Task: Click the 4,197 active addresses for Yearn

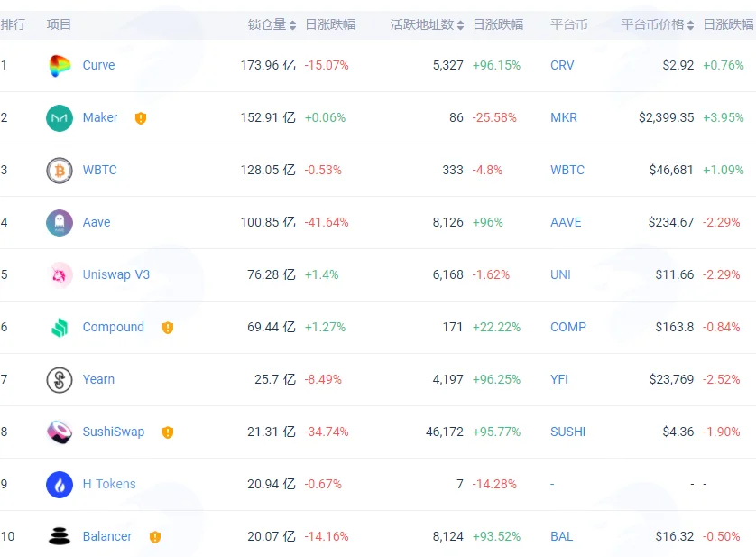Action: pyautogui.click(x=447, y=379)
